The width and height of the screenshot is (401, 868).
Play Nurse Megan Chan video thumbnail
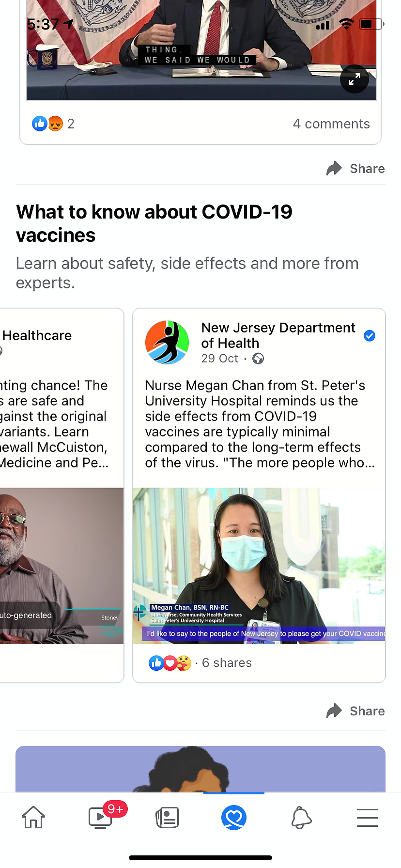[259, 566]
